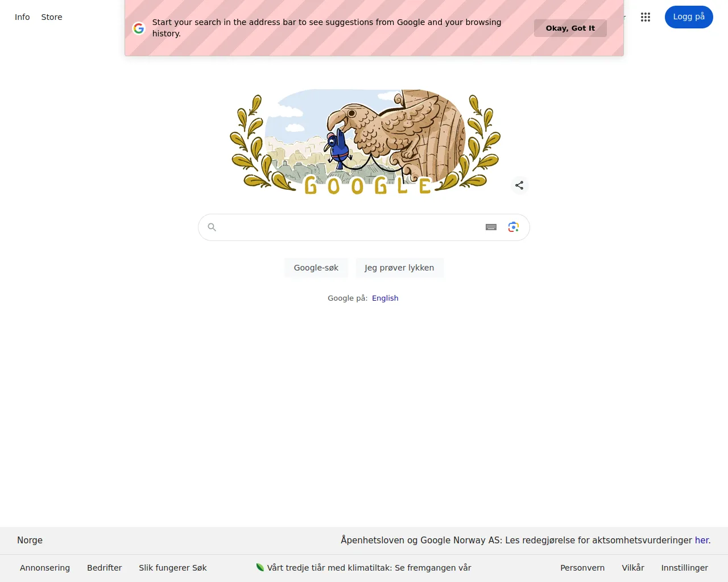The image size is (728, 582).
Task: Open the Personvern footer link
Action: point(582,568)
